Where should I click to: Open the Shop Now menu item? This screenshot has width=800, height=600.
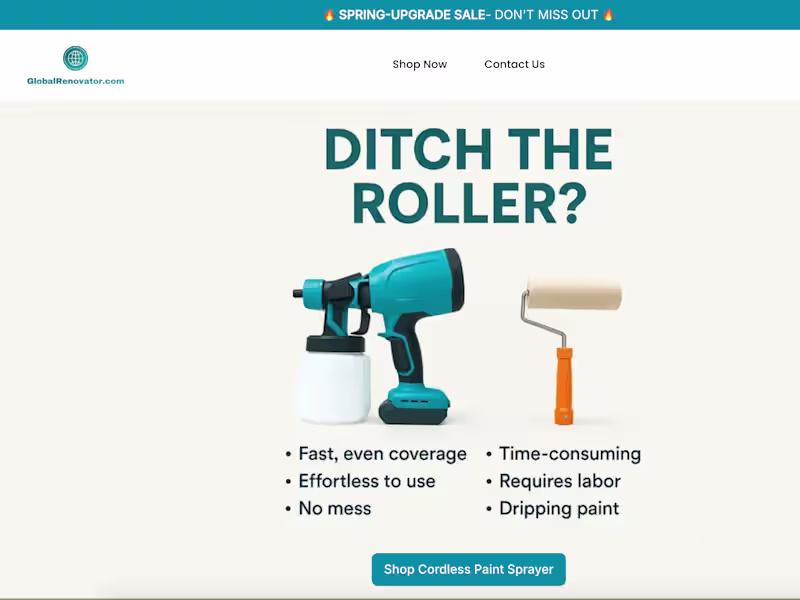(420, 64)
